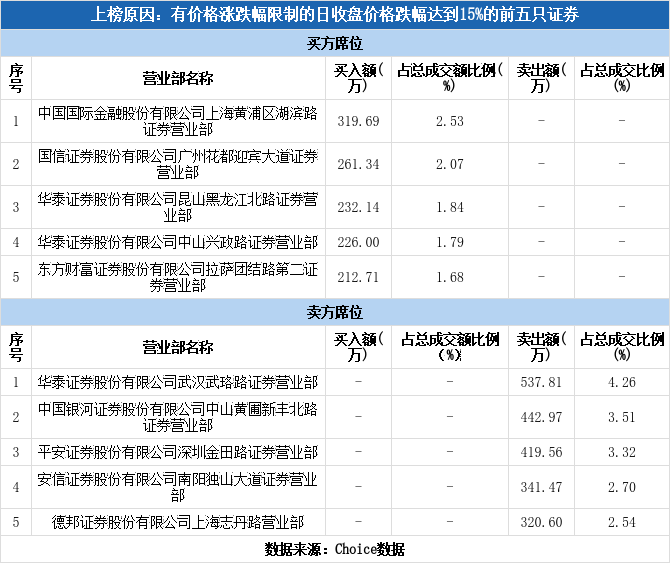Click 买入额(万) header in buyer table

coord(358,78)
